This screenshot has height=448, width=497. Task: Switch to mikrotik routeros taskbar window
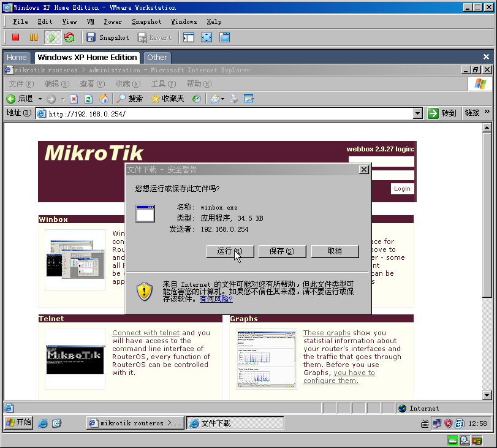pos(135,423)
